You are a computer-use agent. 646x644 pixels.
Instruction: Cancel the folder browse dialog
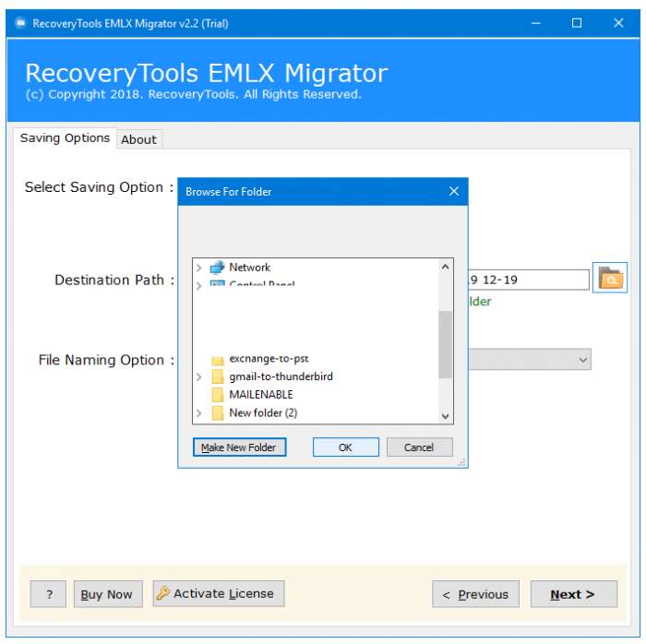(x=419, y=447)
